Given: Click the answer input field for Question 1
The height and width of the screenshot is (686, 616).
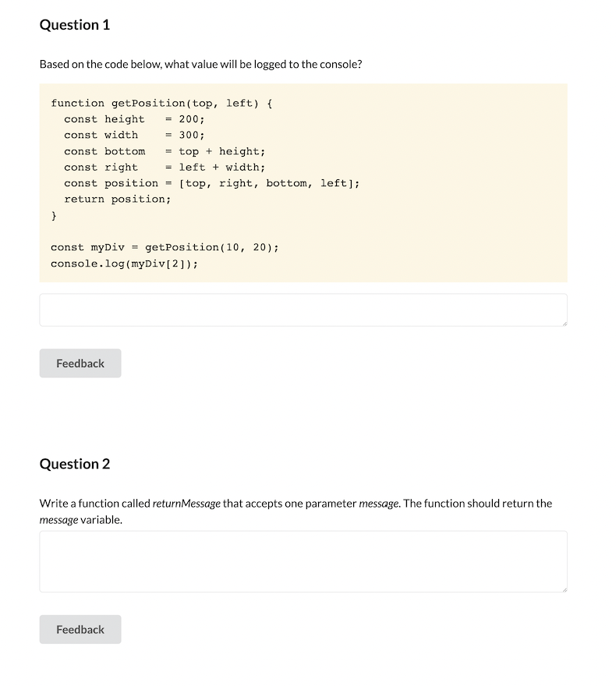Looking at the screenshot, I should tap(303, 309).
